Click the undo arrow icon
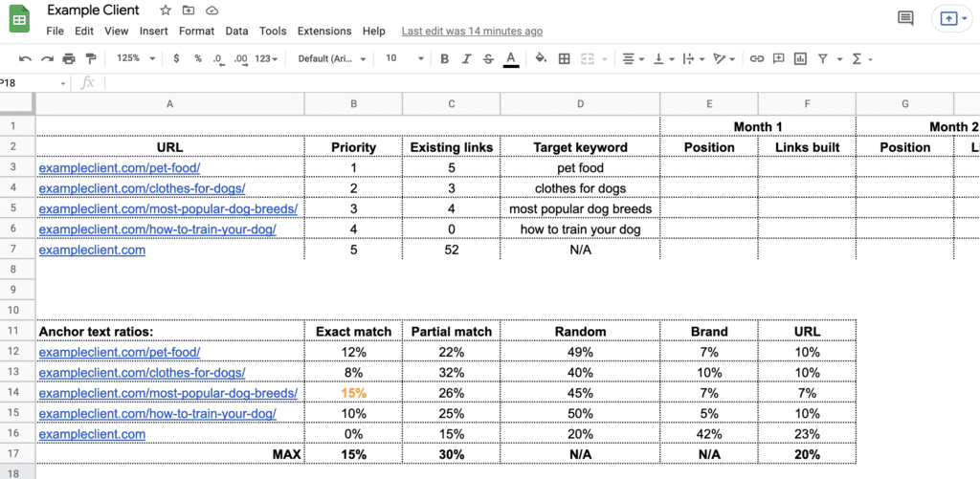The height and width of the screenshot is (479, 980). pyautogui.click(x=25, y=58)
